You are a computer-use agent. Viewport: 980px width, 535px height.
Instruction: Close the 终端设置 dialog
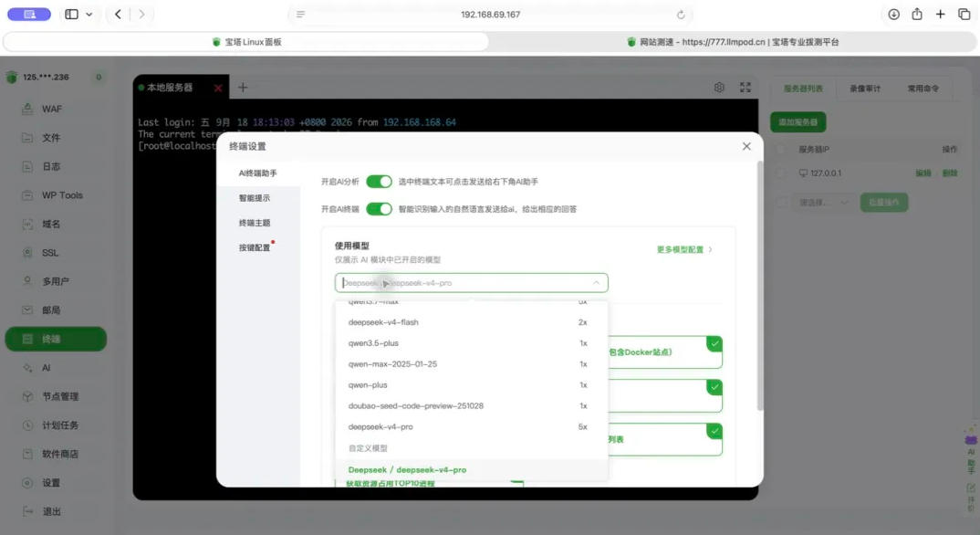746,146
